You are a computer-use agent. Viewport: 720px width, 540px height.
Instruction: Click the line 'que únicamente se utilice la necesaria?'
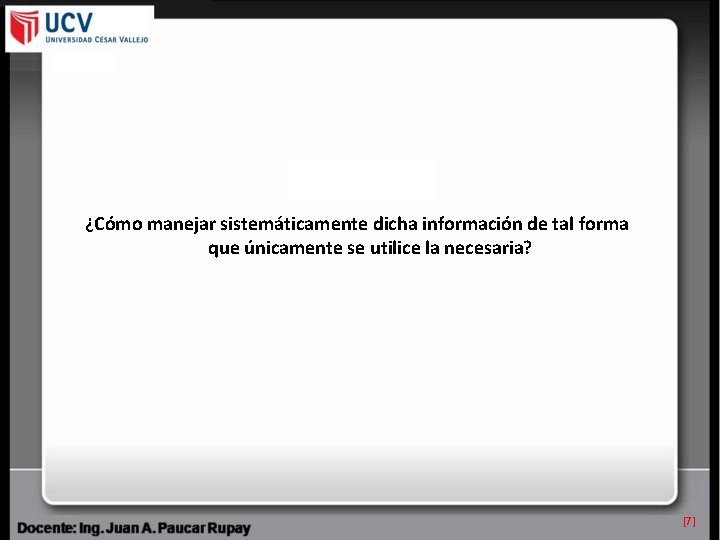[370, 248]
